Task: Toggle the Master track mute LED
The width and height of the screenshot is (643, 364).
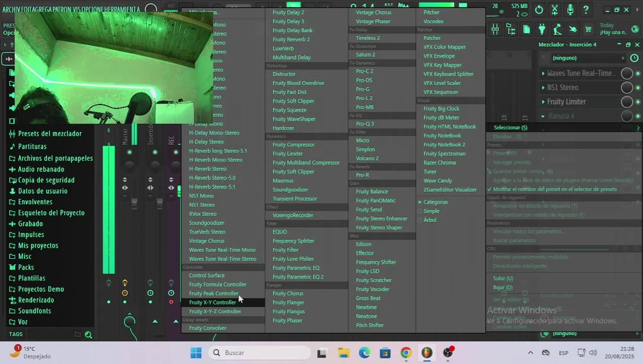Action: coord(129,152)
